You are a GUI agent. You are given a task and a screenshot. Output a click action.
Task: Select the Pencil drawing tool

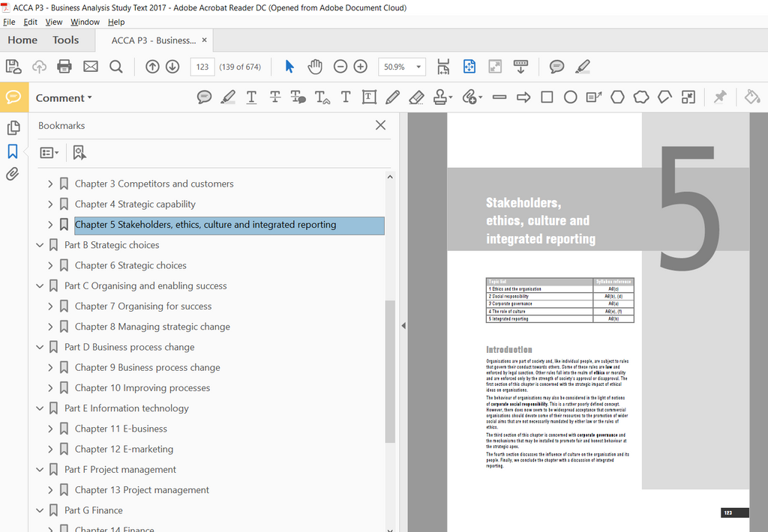pyautogui.click(x=392, y=97)
